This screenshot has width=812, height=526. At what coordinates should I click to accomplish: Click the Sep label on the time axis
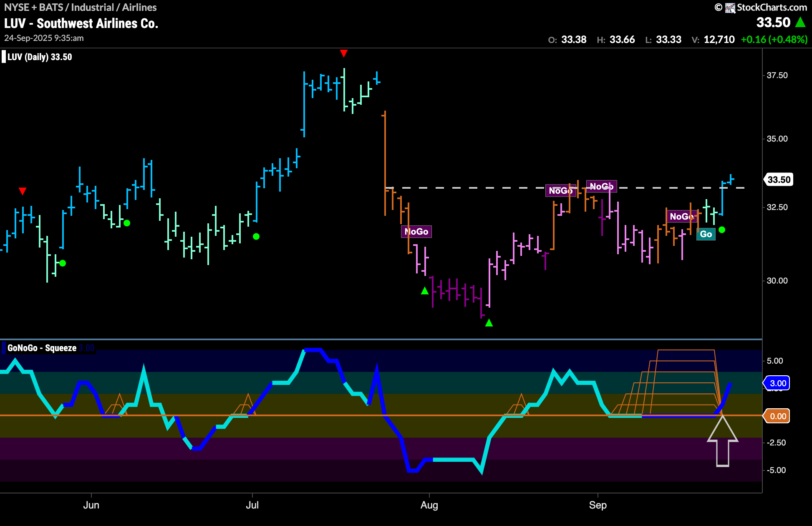point(598,505)
